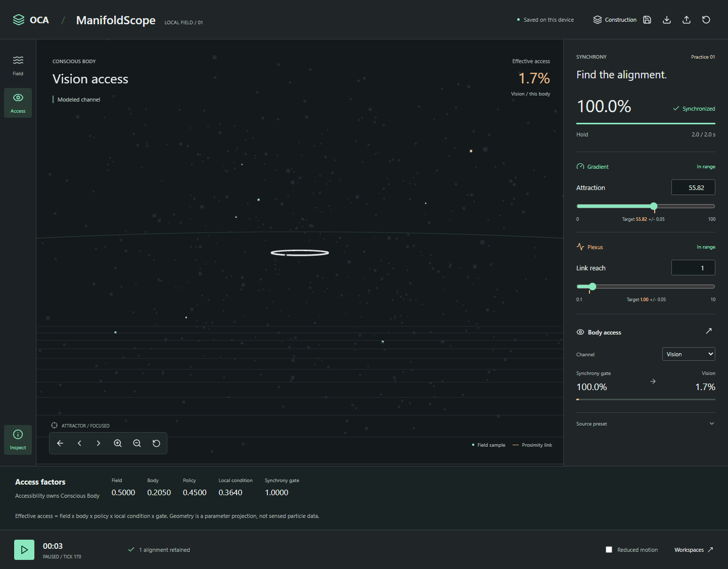This screenshot has width=728, height=569.
Task: Open the Channel dropdown showing Vision
Action: [x=689, y=354]
